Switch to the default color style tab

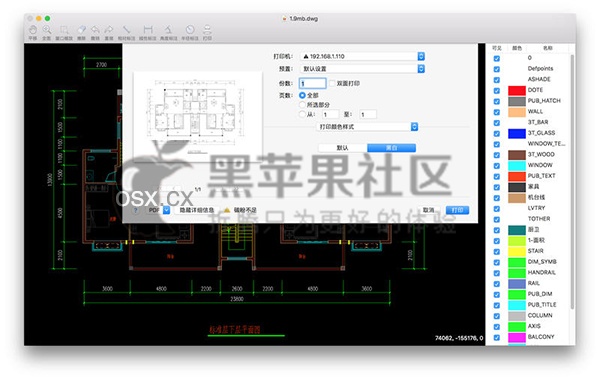[342, 148]
